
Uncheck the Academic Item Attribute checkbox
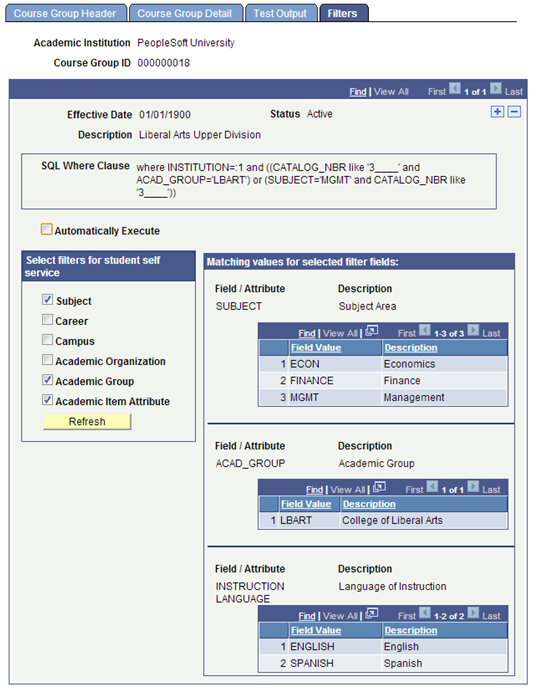click(x=47, y=400)
